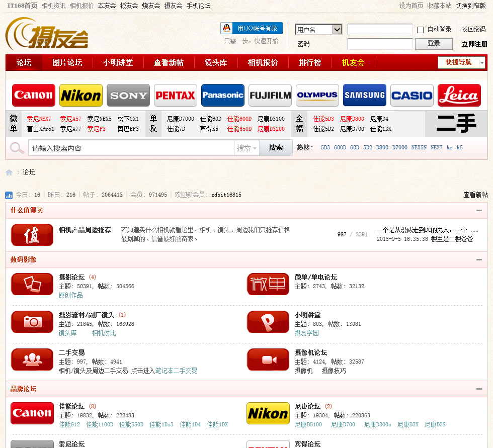Open the 佳能600D link under 单反
493x448 pixels.
pos(239,119)
